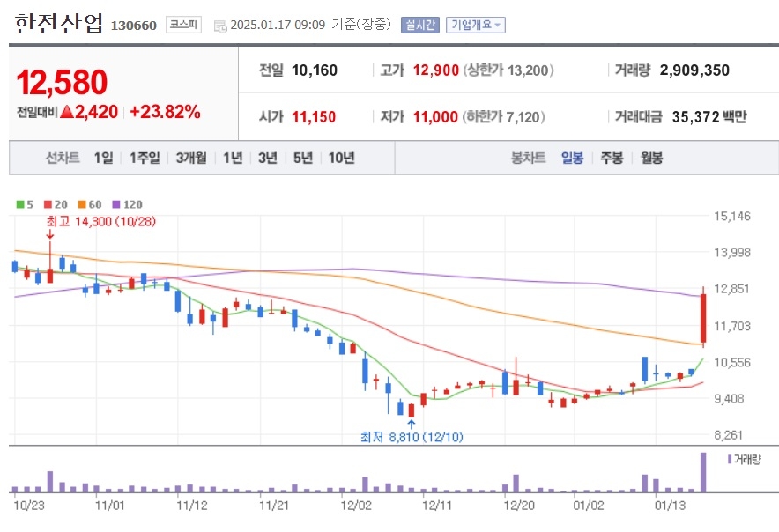Select the 3년 line chart tab
The height and width of the screenshot is (532, 779).
point(268,158)
